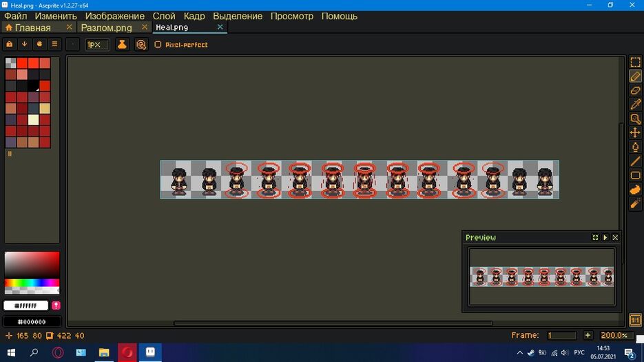Click the foreground color #FFFFFF box
Image resolution: width=644 pixels, height=362 pixels.
(x=25, y=305)
